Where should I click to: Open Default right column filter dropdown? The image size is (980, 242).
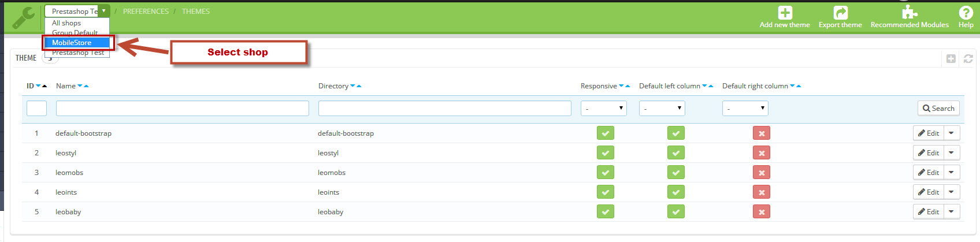point(745,108)
